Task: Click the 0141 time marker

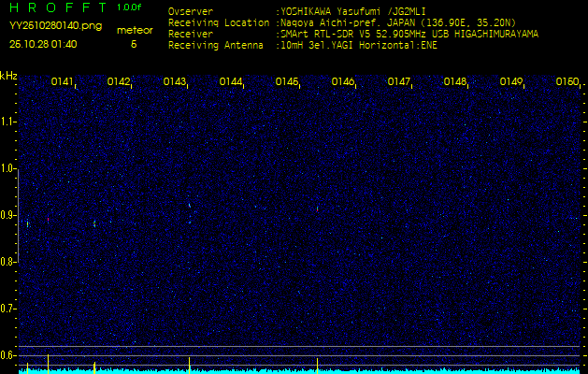Action: pyautogui.click(x=63, y=82)
